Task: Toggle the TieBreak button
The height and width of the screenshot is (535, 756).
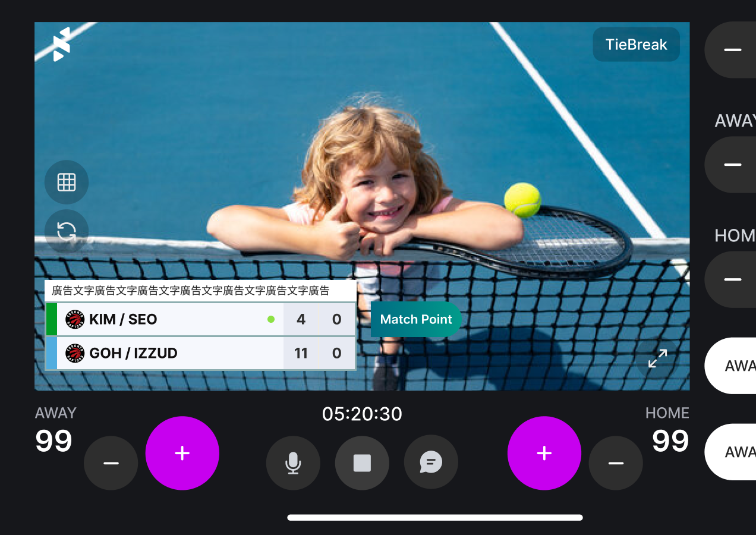Action: tap(637, 45)
